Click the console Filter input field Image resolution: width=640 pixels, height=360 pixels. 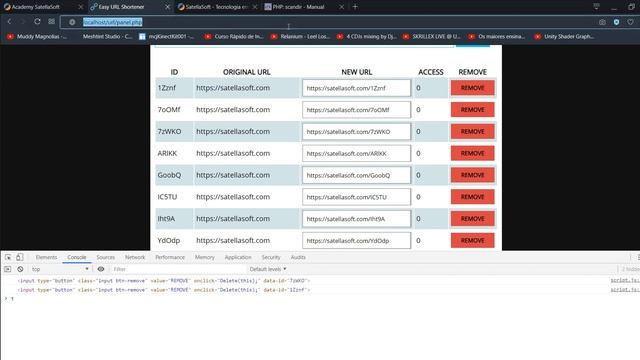tap(178, 269)
